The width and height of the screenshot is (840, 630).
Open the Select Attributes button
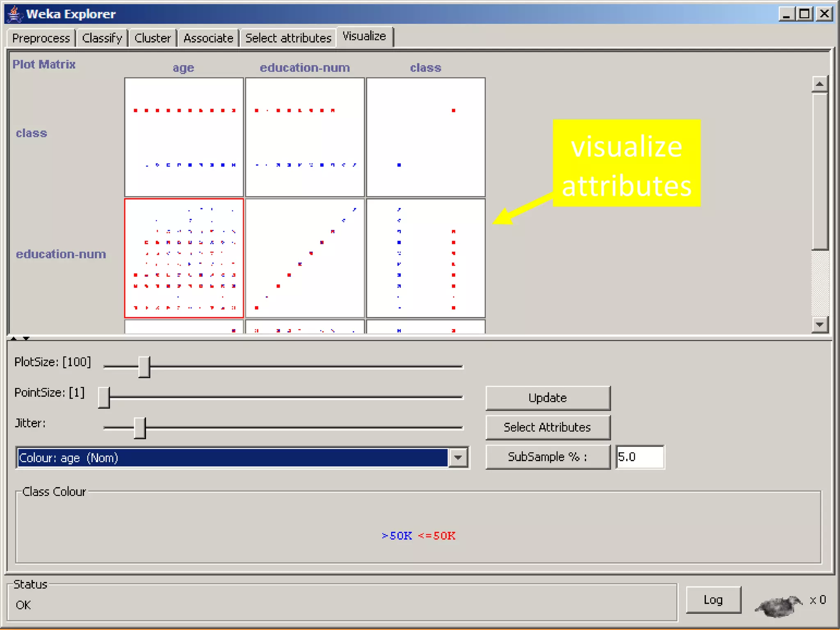(548, 427)
